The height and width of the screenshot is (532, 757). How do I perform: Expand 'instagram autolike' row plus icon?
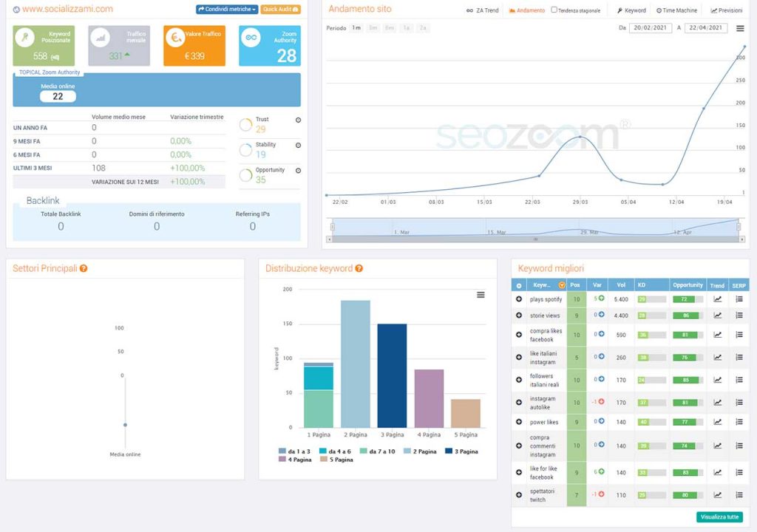coord(519,402)
